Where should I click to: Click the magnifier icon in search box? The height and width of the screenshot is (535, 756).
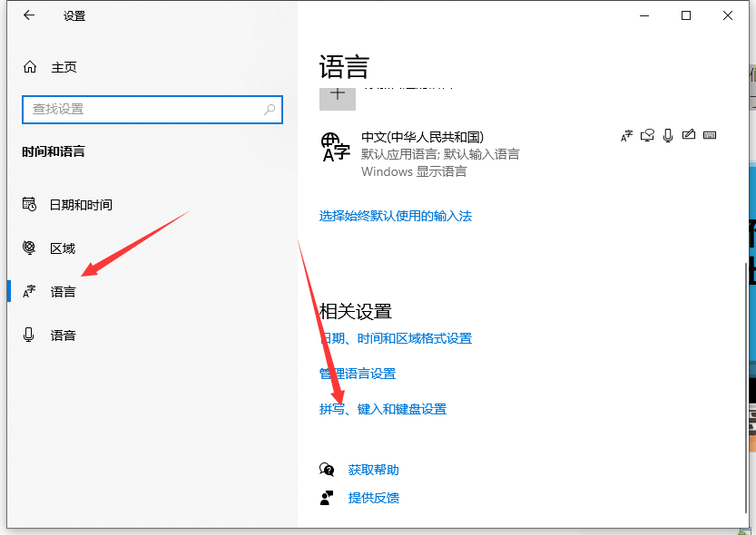(270, 109)
